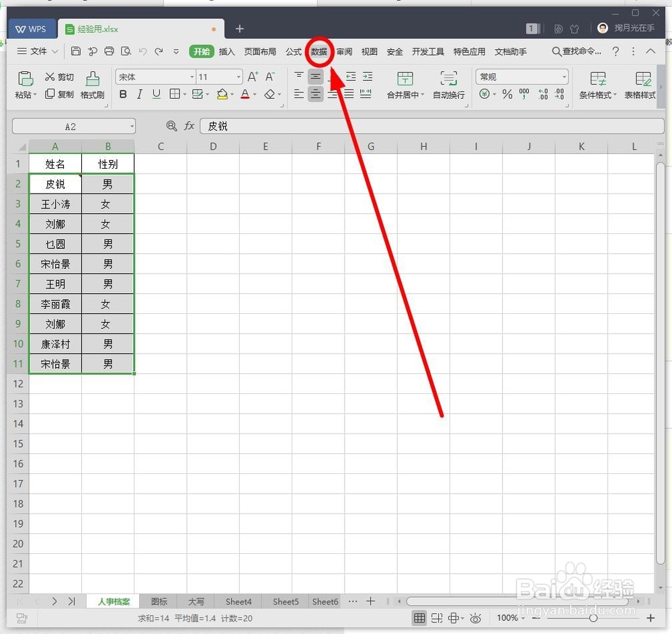Click the WPS home button

point(32,29)
